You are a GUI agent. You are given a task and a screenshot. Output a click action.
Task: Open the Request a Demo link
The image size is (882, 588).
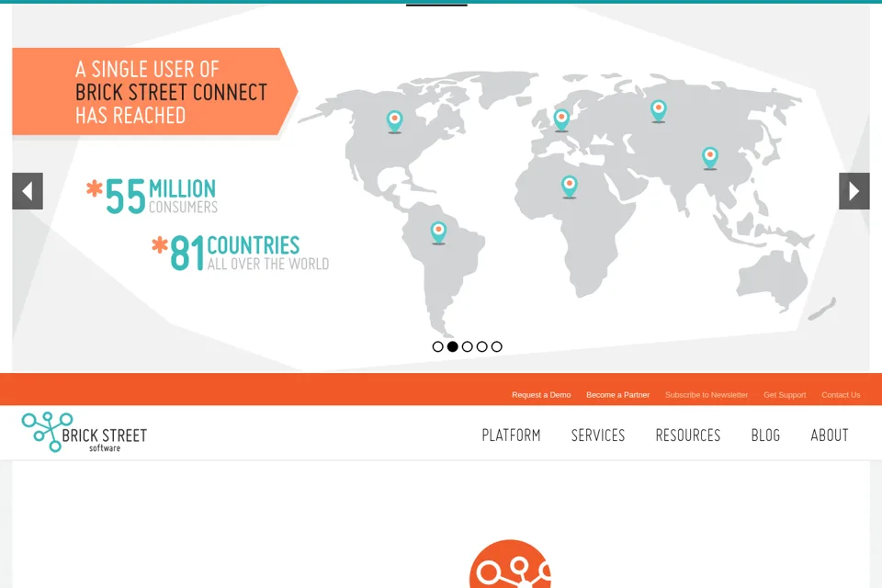pyautogui.click(x=541, y=395)
